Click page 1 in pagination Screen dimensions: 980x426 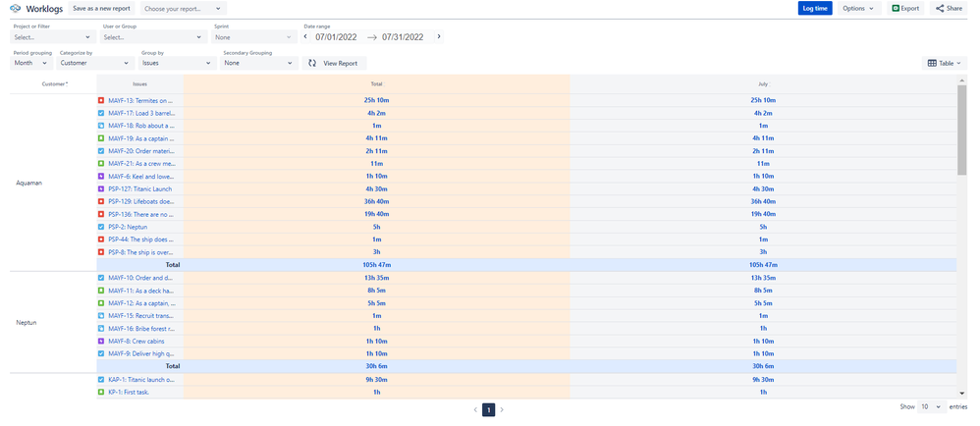point(489,409)
